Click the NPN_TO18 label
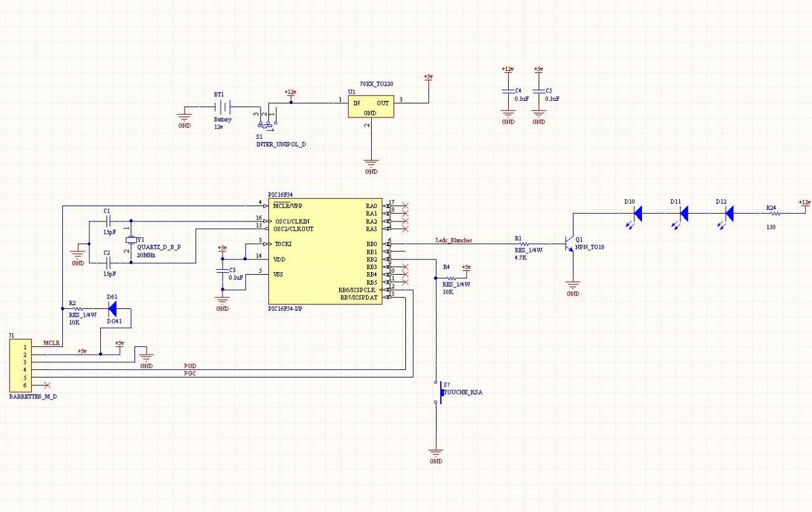This screenshot has height=512, width=812. 590,247
